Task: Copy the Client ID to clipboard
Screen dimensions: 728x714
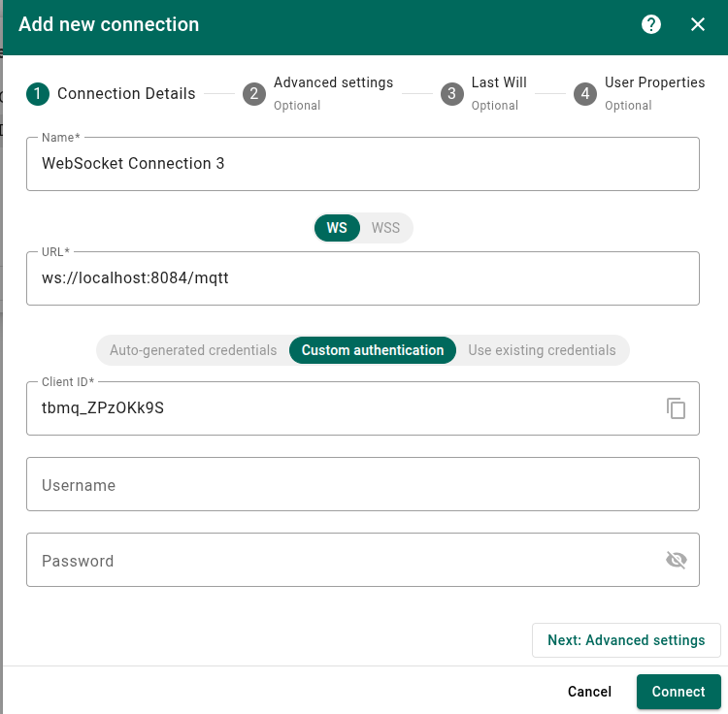Action: (677, 408)
